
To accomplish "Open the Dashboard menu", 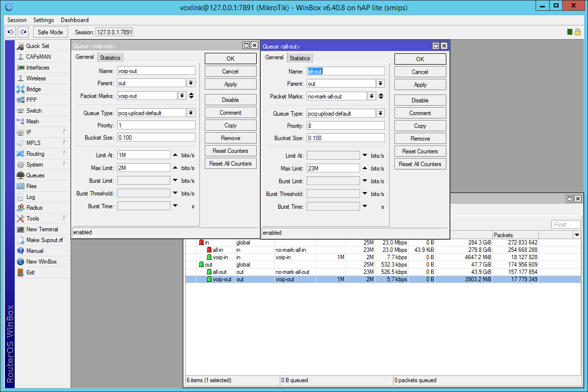I will [x=74, y=20].
